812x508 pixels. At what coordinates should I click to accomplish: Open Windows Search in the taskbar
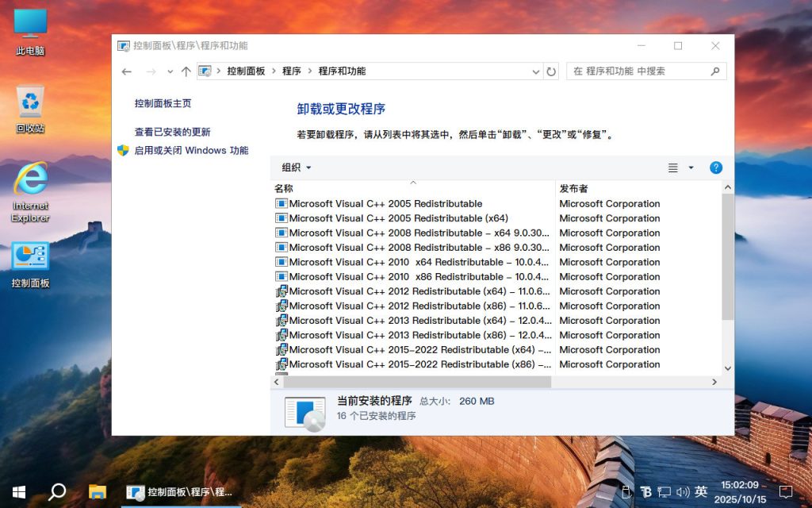click(x=56, y=491)
